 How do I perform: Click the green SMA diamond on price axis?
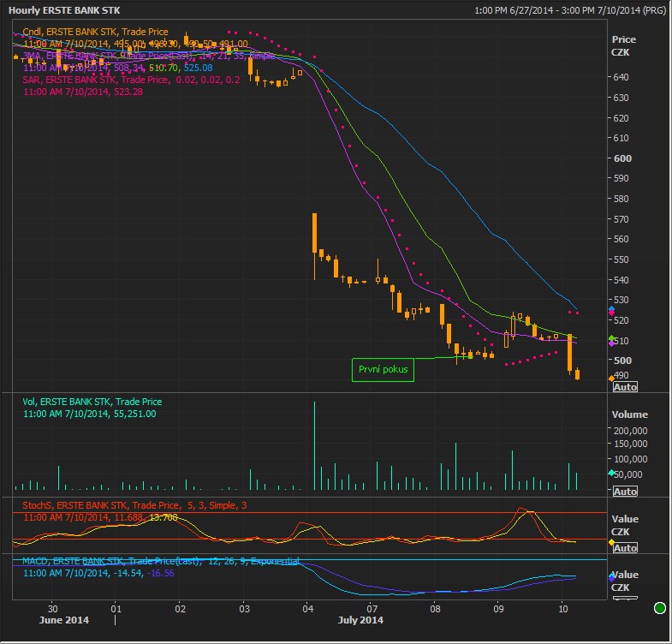pyautogui.click(x=611, y=339)
